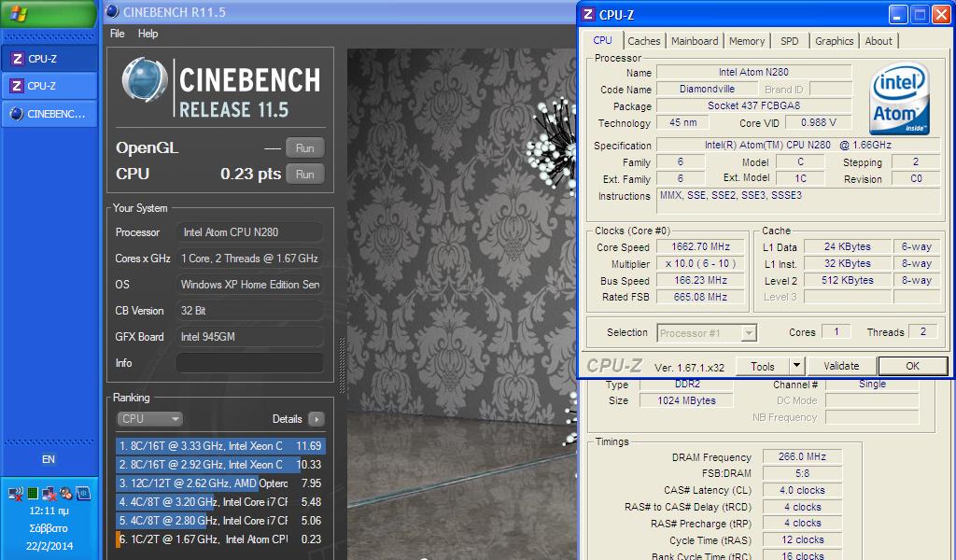Switch to CINEBENCH taskbar window
This screenshot has height=560, width=956.
[x=49, y=114]
